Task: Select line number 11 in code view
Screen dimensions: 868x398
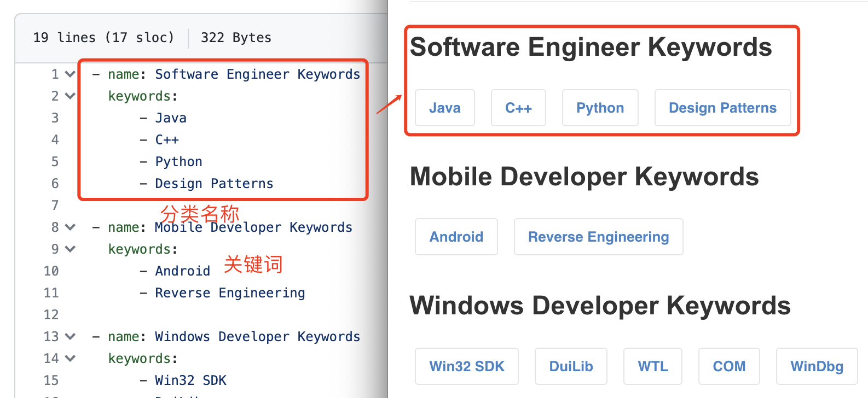Action: pos(51,293)
